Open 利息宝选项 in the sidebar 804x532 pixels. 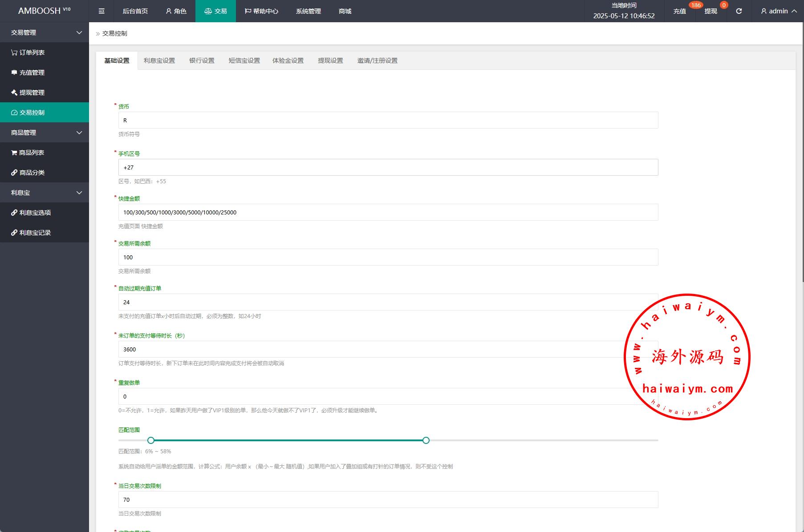[x=31, y=213]
